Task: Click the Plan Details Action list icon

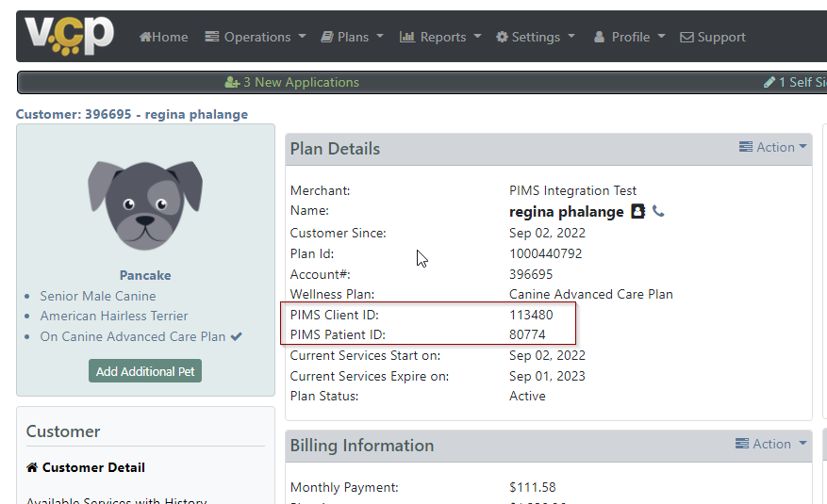Action: [x=746, y=147]
